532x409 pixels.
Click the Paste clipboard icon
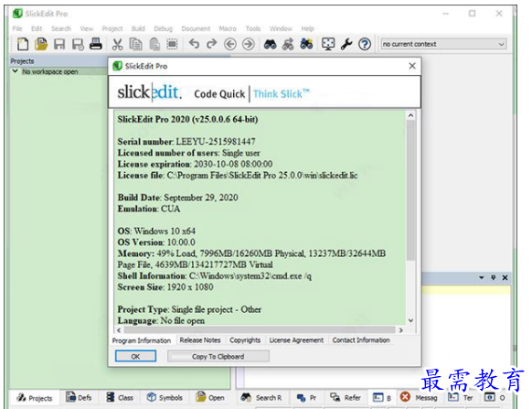(x=154, y=44)
